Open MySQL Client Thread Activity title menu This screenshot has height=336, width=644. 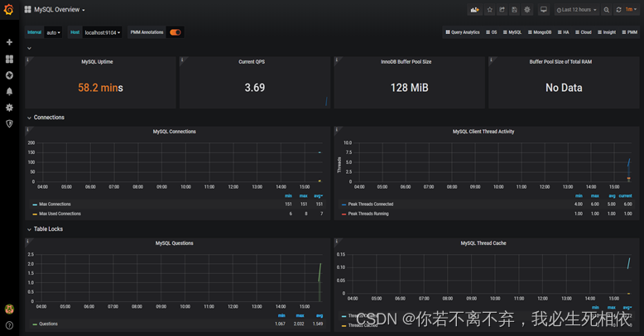[x=483, y=132]
